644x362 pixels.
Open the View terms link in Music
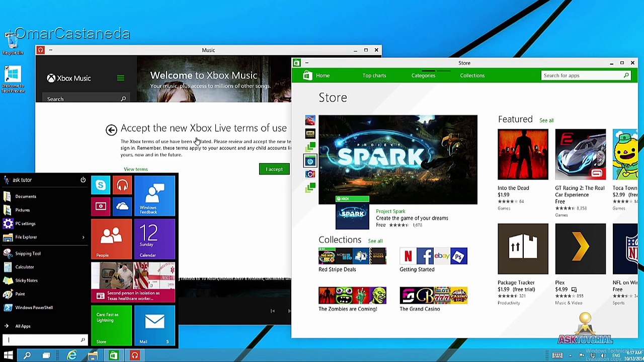136,169
